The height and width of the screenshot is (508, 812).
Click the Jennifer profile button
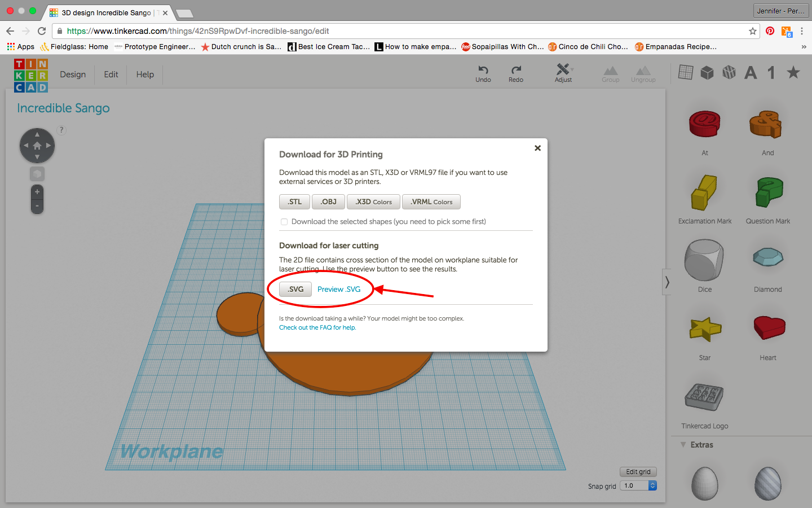pos(780,11)
